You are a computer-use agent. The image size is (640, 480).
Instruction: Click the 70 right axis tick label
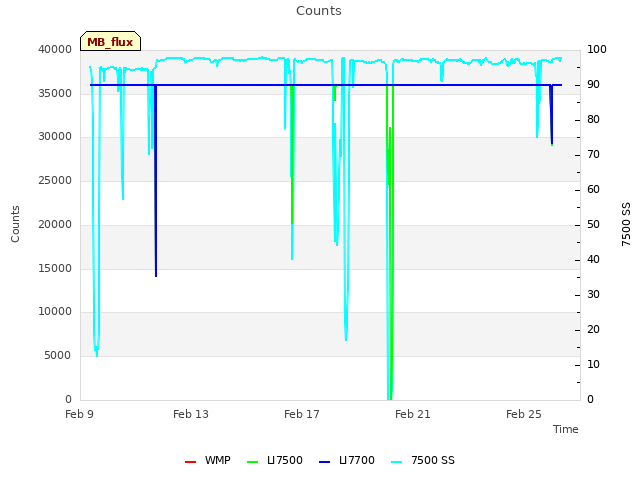coord(593,154)
